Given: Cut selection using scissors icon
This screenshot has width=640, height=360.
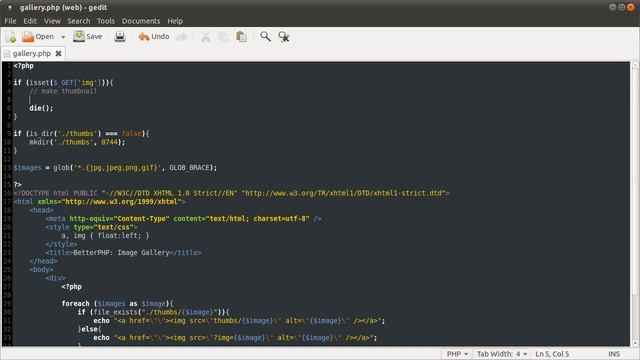Looking at the screenshot, I should pos(205,37).
